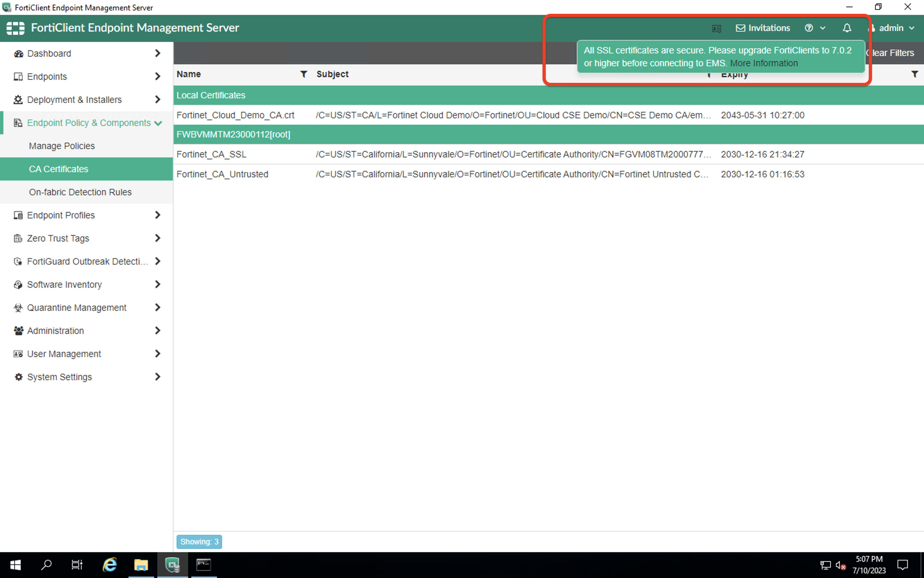Collapse Endpoint Policy & Components chevron
This screenshot has height=578, width=924.
tap(158, 123)
